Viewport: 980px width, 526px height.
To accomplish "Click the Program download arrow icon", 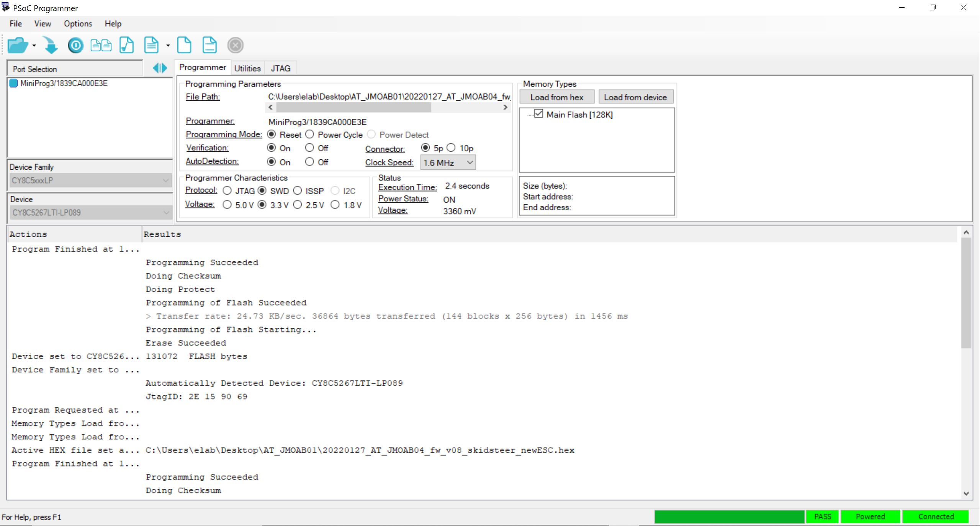I will coord(50,45).
